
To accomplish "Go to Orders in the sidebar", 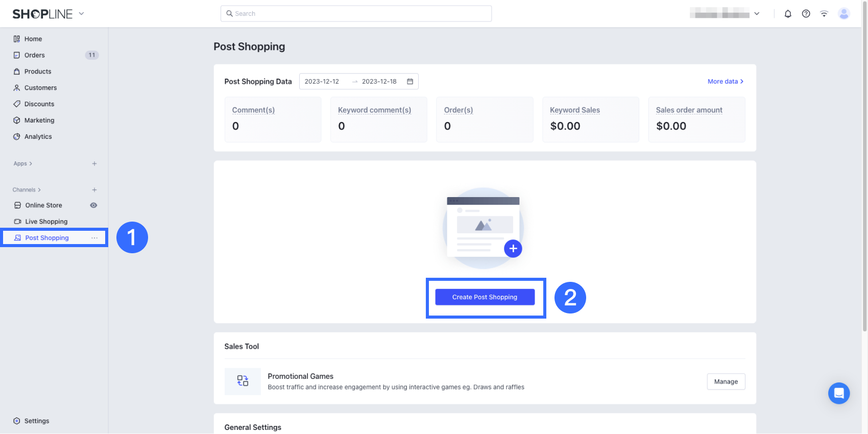I will [35, 55].
